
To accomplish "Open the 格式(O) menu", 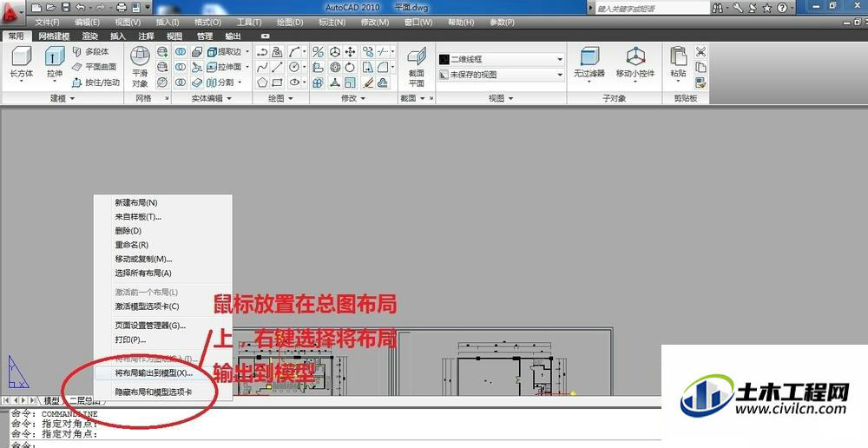I will click(x=207, y=23).
